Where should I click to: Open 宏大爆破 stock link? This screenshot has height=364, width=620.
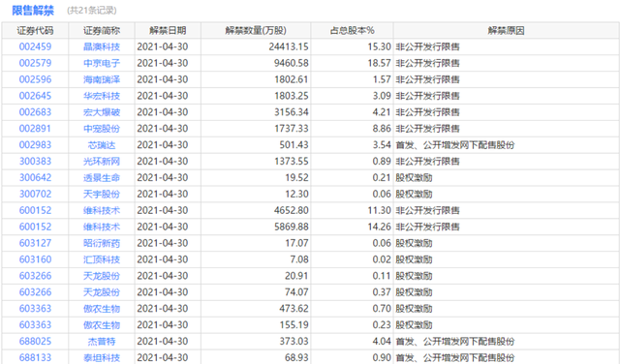tap(102, 112)
